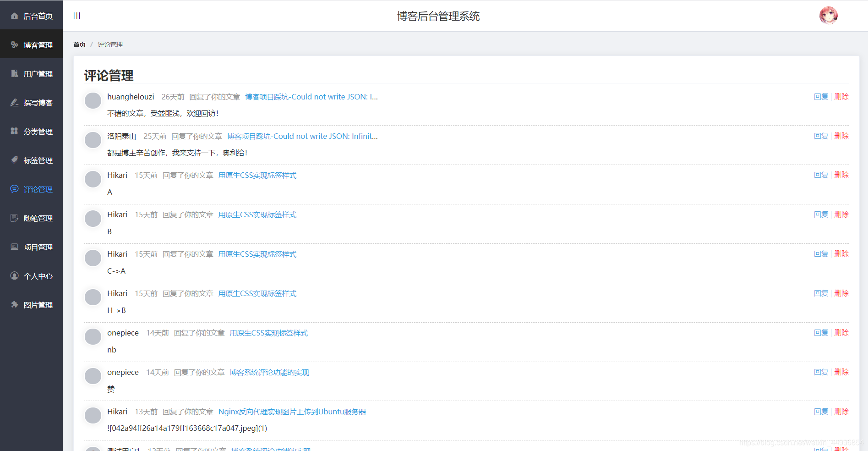Click the 撰写博客 pencil icon

click(x=14, y=103)
